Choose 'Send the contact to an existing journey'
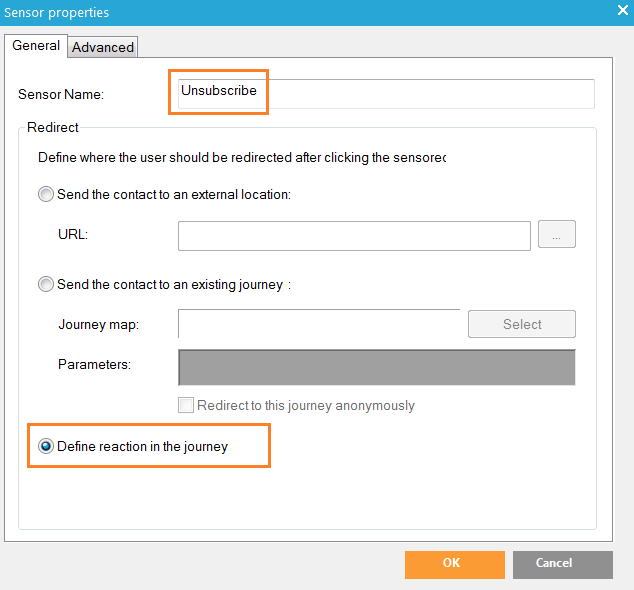The image size is (634, 590). pyautogui.click(x=46, y=285)
